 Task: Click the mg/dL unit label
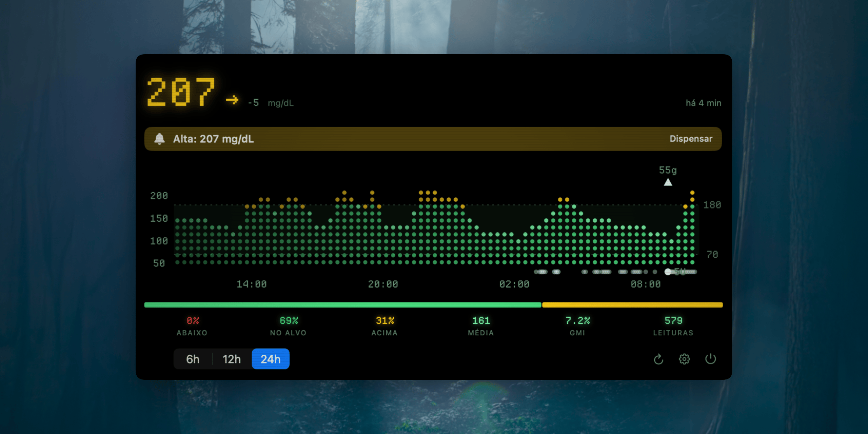tap(281, 103)
